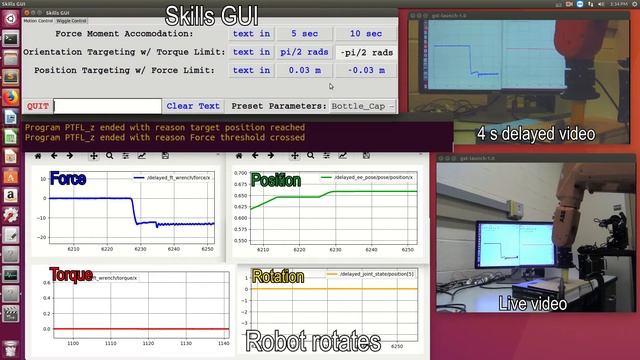Go forward to next view in Position plot

(271, 156)
